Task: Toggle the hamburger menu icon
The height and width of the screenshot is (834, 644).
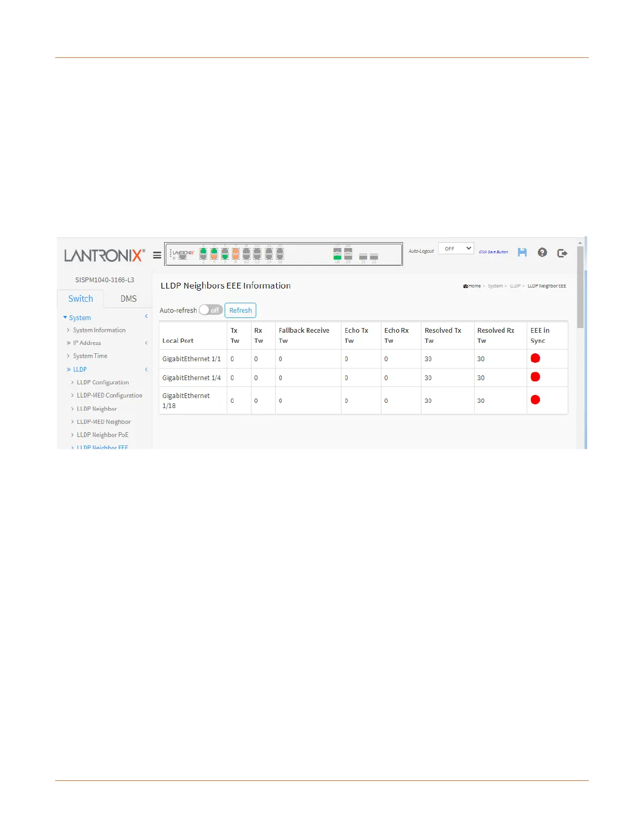Action: coord(157,255)
